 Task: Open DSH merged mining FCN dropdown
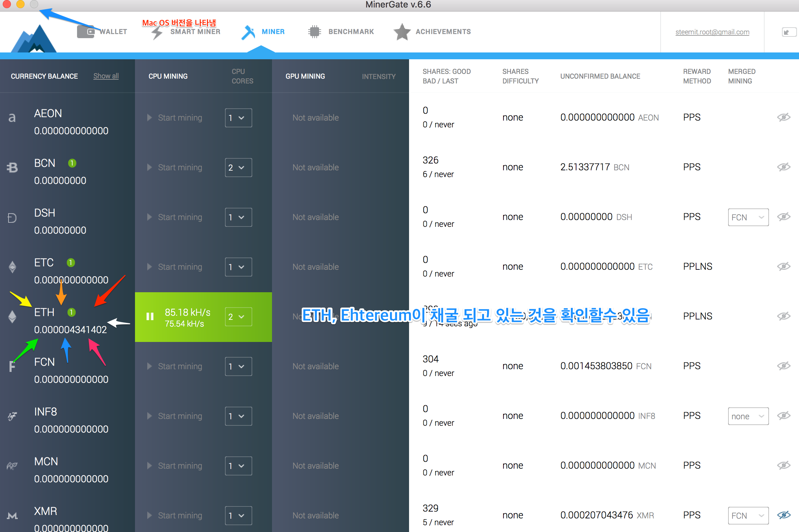tap(748, 217)
